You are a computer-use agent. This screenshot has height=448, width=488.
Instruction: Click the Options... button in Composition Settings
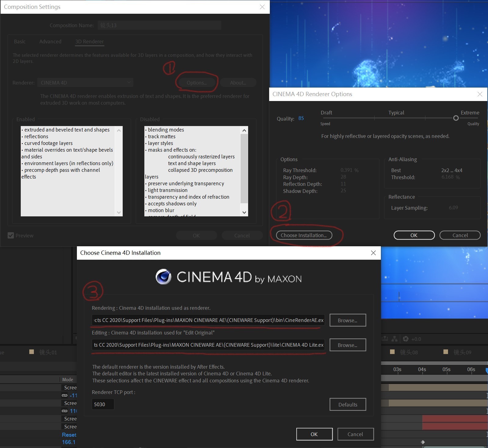[197, 83]
